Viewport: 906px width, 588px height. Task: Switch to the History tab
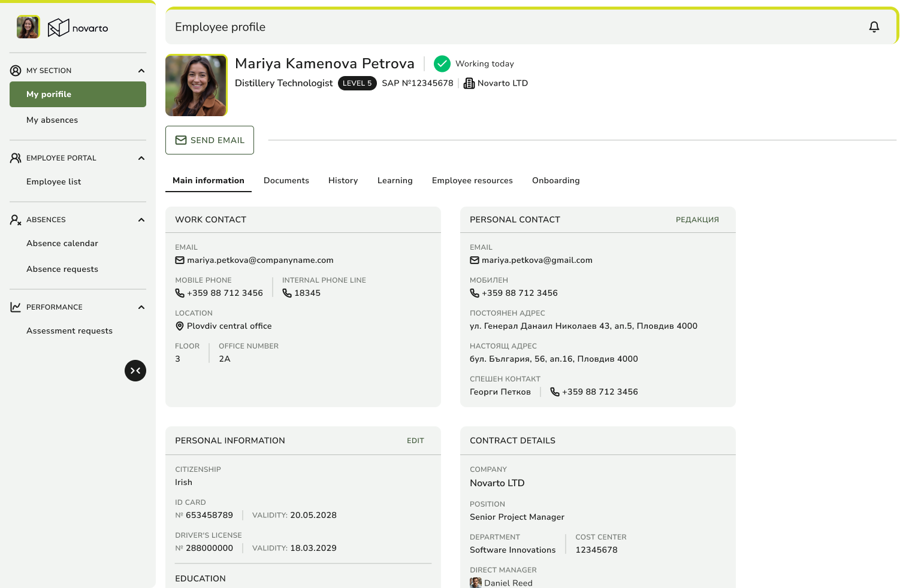[343, 181]
